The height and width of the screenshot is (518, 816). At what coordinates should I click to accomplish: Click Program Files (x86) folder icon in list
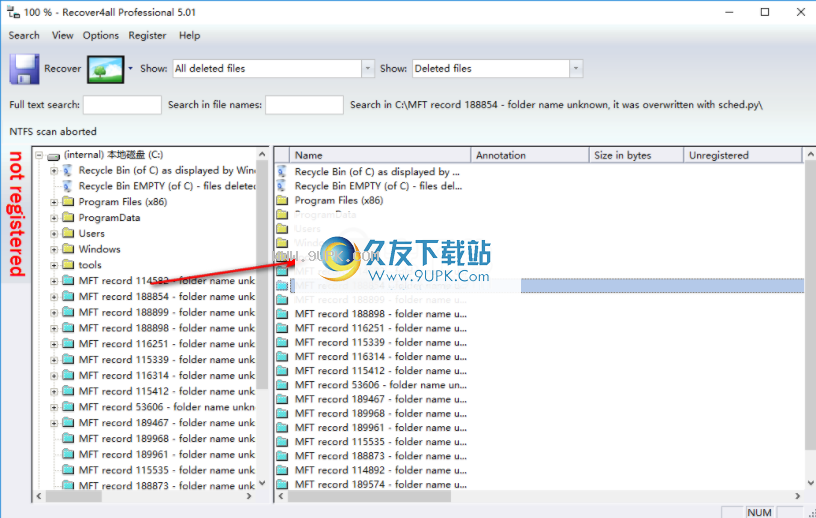282,200
